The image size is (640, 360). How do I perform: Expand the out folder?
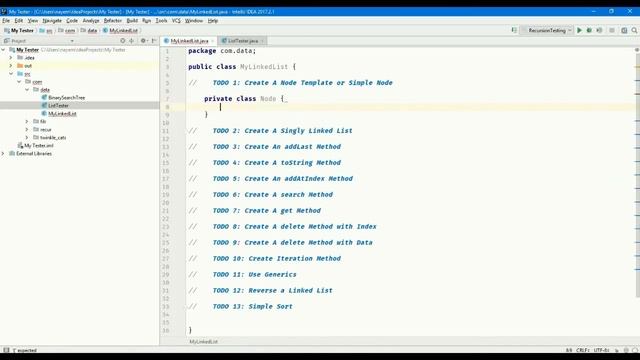coord(11,66)
